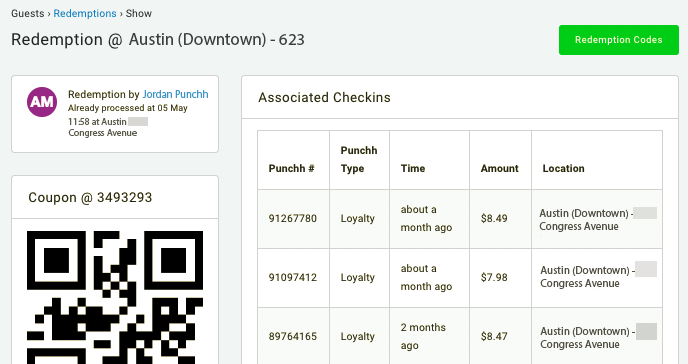Click the Guests breadcrumb text
688x364 pixels.
(x=28, y=14)
